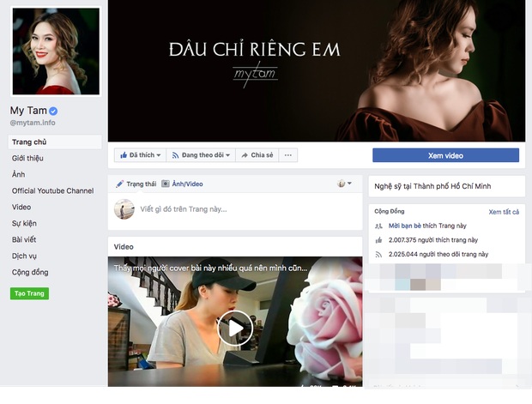
Task: Select the Trang chủ tab
Action: pyautogui.click(x=55, y=142)
